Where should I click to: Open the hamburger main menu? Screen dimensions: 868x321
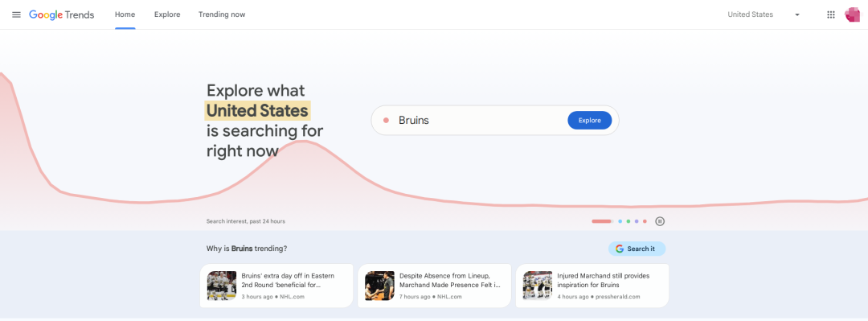point(16,14)
